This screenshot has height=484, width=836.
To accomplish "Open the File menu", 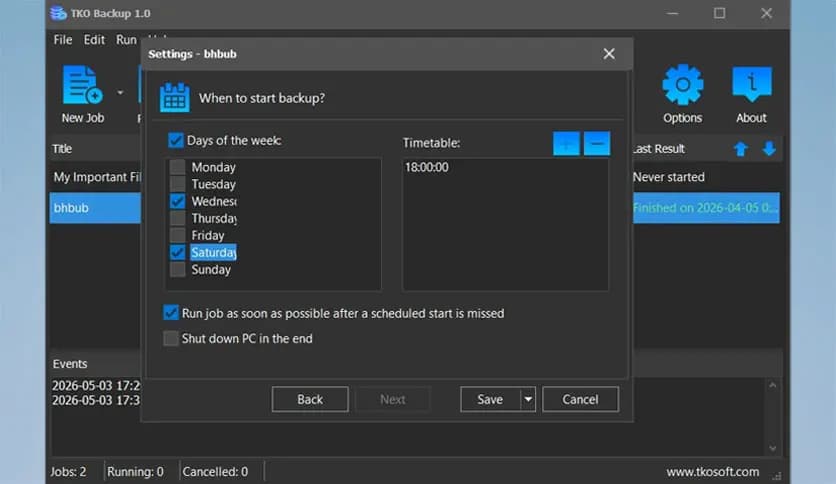I will tap(62, 40).
